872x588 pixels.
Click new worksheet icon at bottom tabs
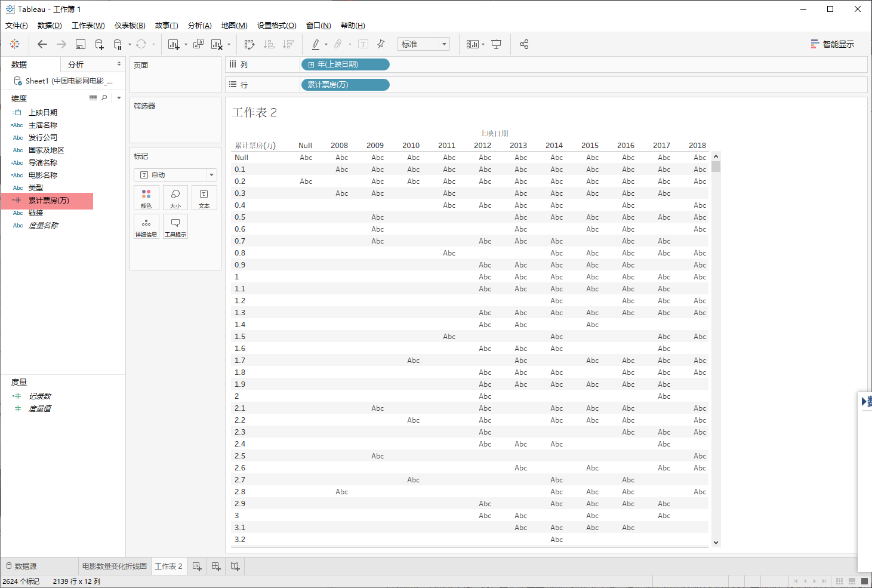pos(197,566)
